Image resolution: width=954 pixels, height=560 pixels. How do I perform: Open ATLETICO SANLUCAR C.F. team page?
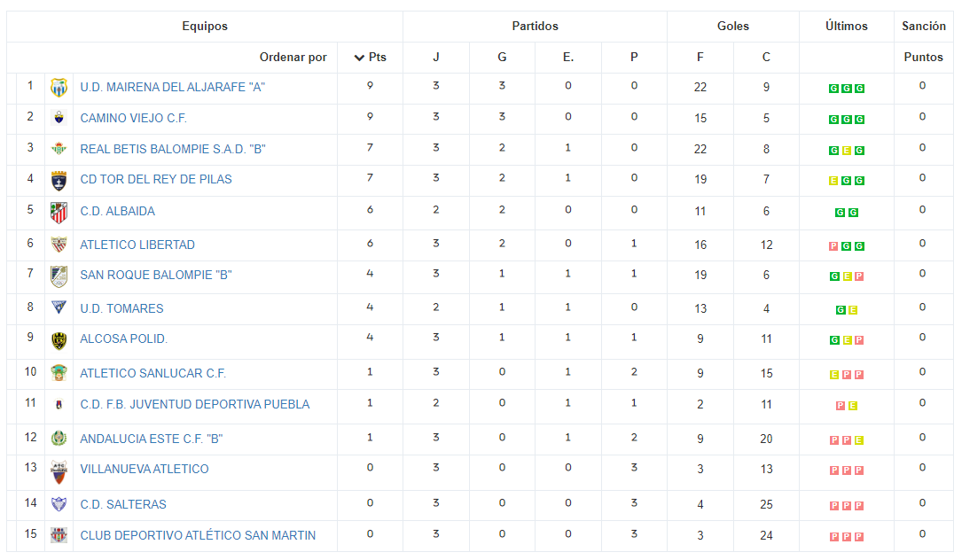[x=152, y=373]
